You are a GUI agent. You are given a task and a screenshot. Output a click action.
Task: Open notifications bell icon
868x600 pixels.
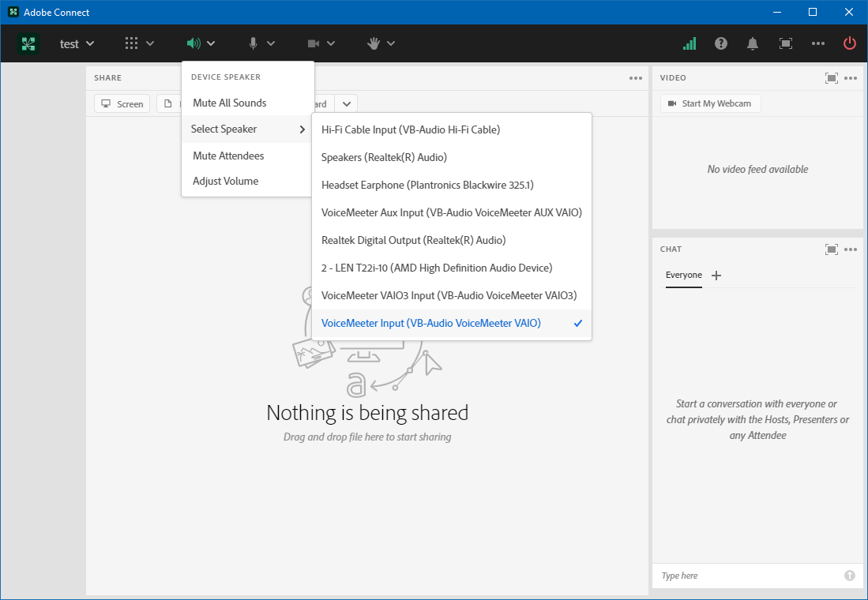point(753,43)
